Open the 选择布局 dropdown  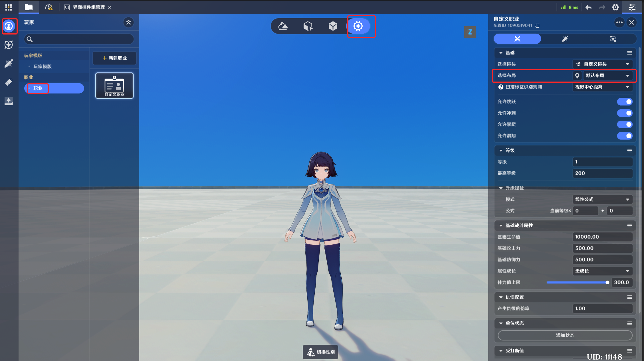607,76
